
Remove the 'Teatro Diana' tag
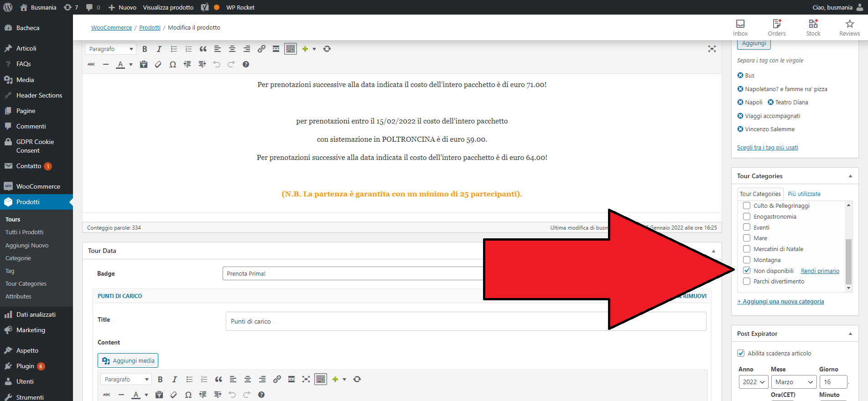tap(771, 103)
